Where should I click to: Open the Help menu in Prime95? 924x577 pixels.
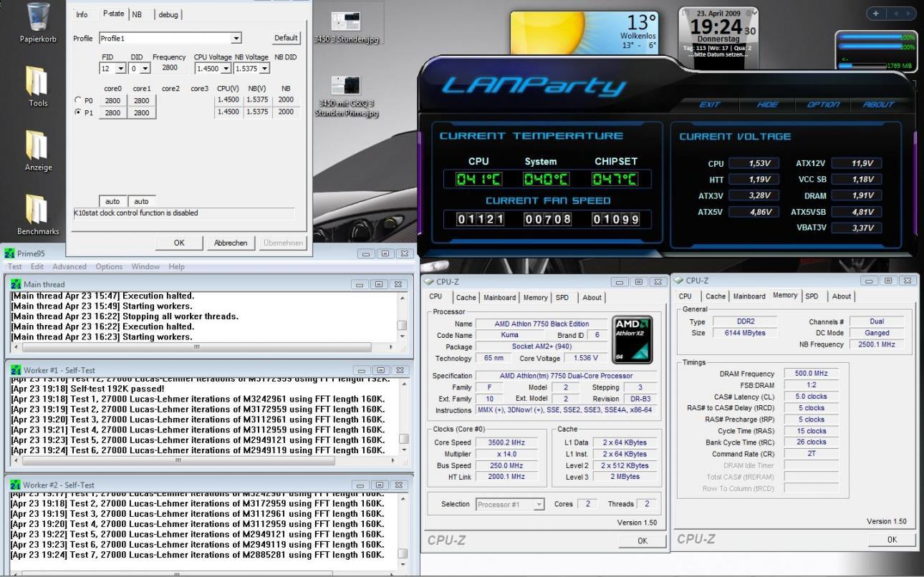pos(176,267)
